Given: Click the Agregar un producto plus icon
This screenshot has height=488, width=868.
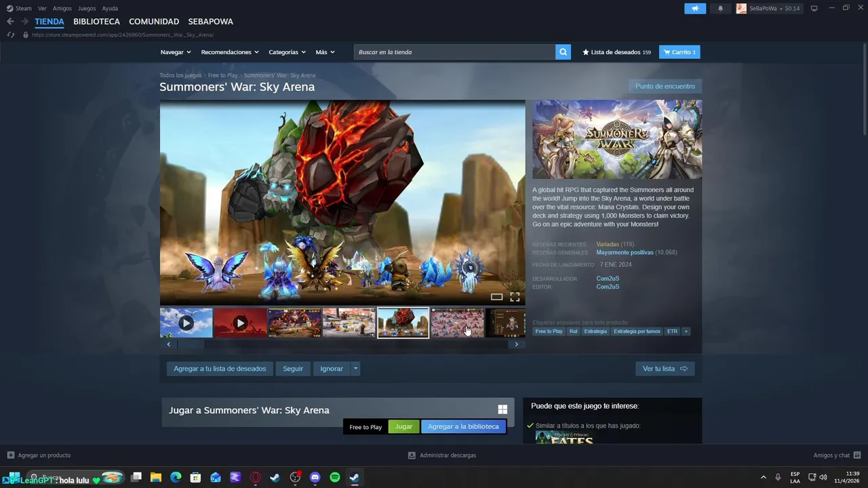Looking at the screenshot, I should pyautogui.click(x=10, y=455).
